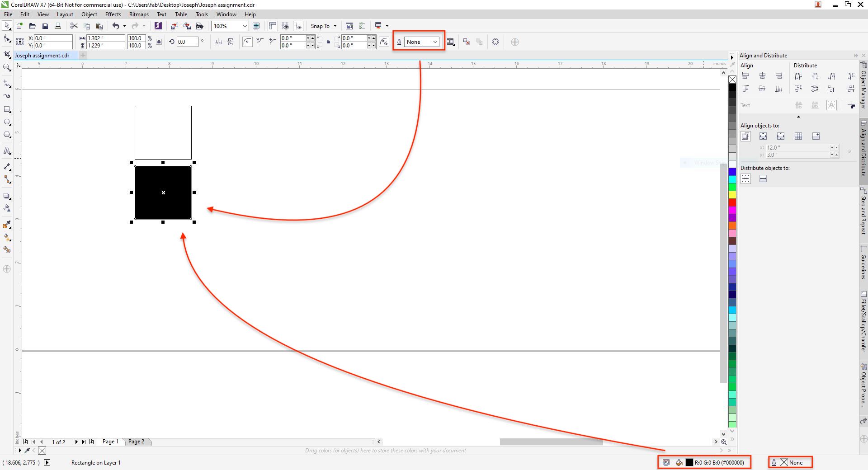Viewport: 868px width, 470px height.
Task: Toggle Show Rulers button
Action: [273, 26]
